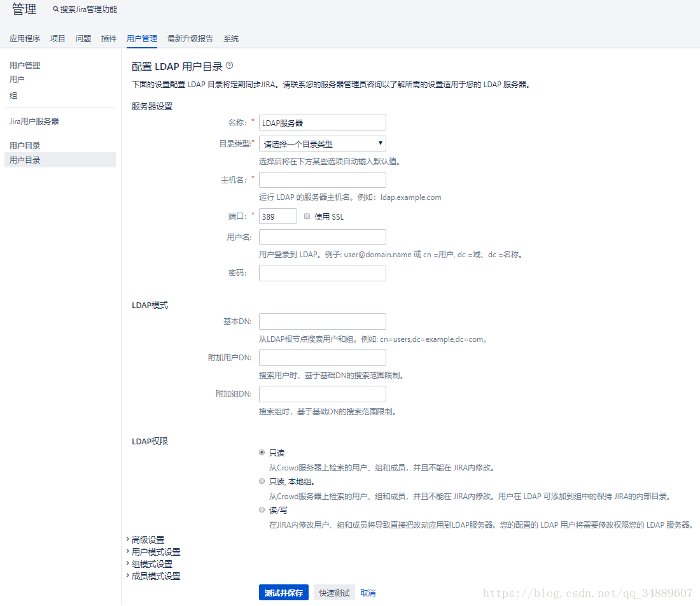Open 用户 in the sidebar

(17, 79)
